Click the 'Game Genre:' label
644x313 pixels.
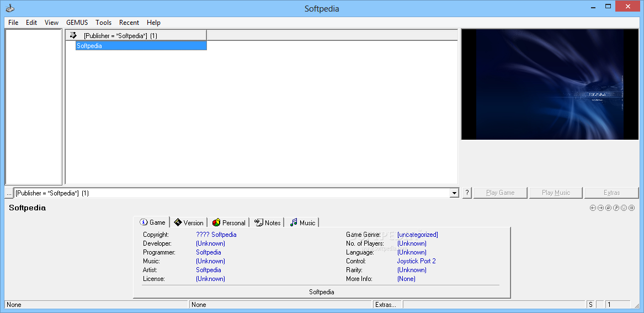click(363, 235)
